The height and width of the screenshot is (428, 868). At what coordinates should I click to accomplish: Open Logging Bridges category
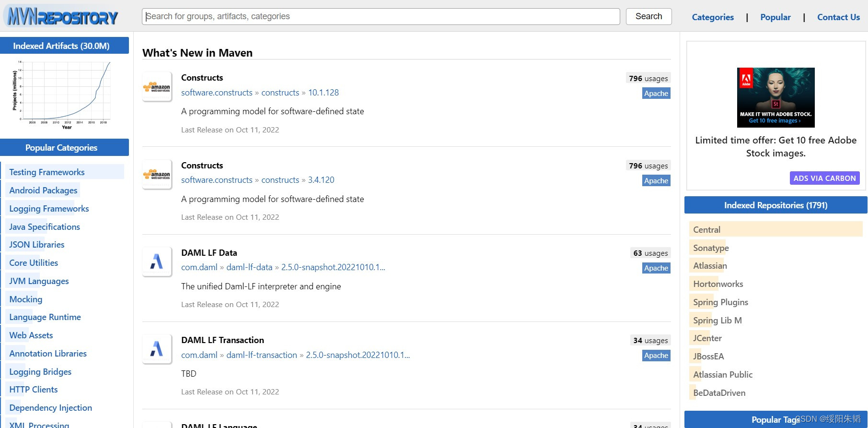tap(40, 372)
